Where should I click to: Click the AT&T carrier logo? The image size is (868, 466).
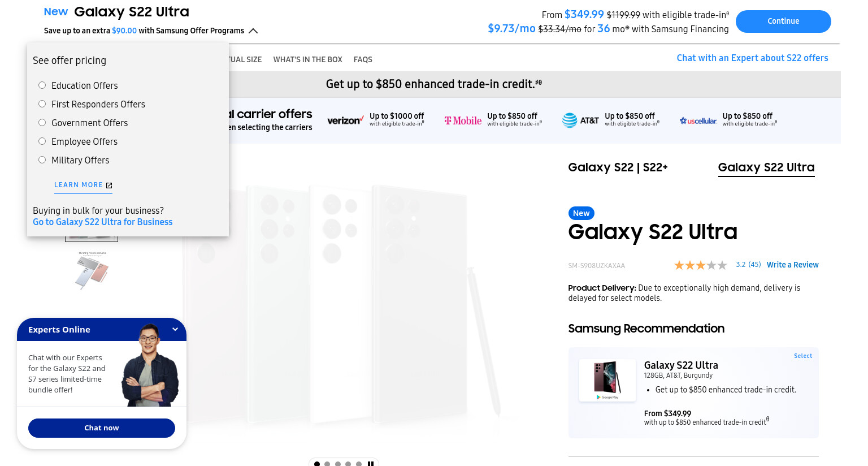580,120
